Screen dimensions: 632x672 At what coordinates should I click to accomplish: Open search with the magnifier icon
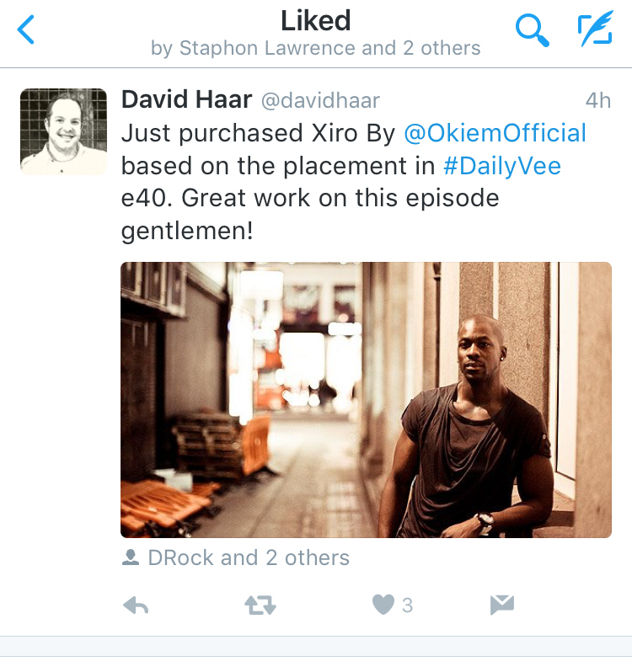532,29
